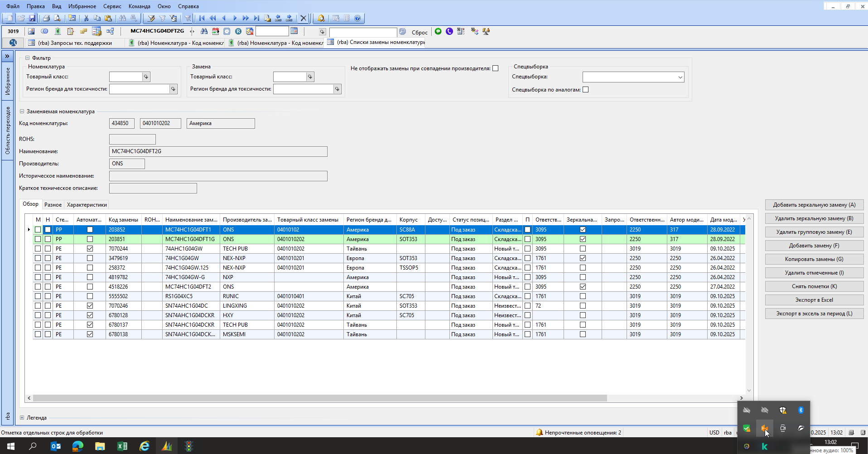Collapse the Фильтр section
The height and width of the screenshot is (454, 868).
(x=27, y=58)
